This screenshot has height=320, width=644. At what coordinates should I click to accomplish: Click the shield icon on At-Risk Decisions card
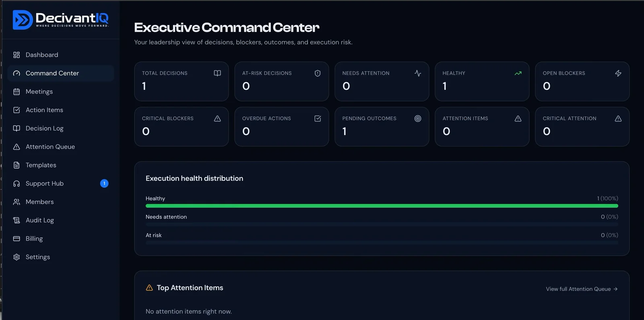coord(318,73)
